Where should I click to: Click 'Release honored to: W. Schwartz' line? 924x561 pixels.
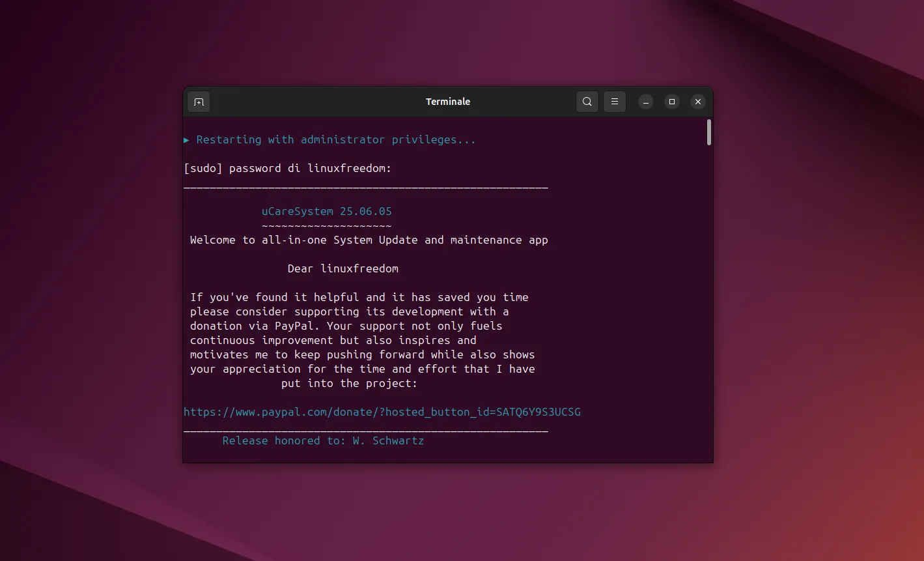[323, 441]
